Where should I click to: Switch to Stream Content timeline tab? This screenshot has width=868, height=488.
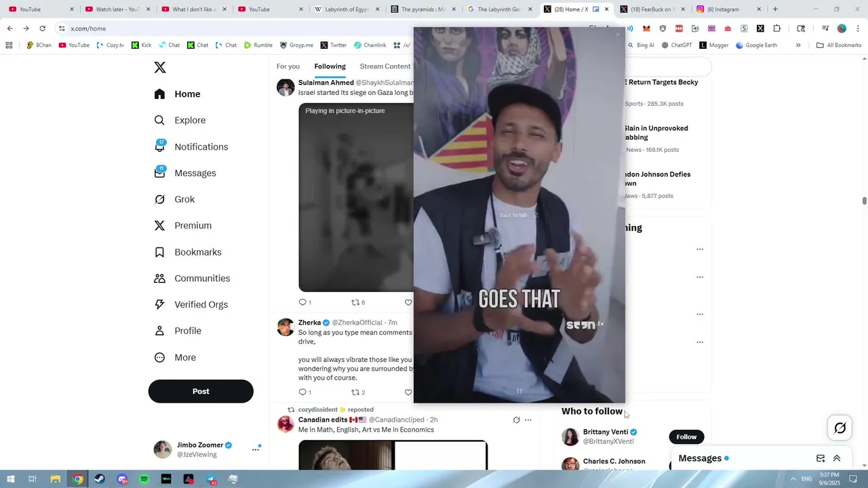(385, 66)
